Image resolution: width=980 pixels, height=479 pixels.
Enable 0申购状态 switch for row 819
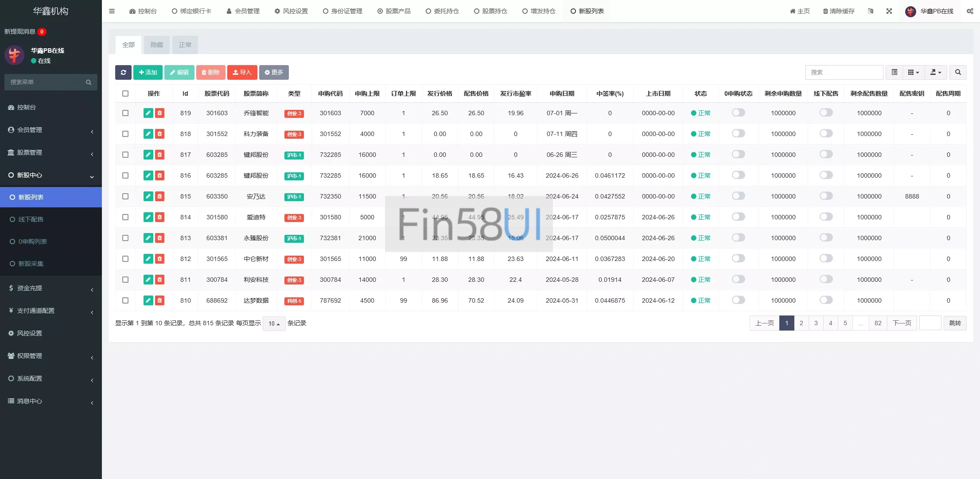tap(738, 113)
